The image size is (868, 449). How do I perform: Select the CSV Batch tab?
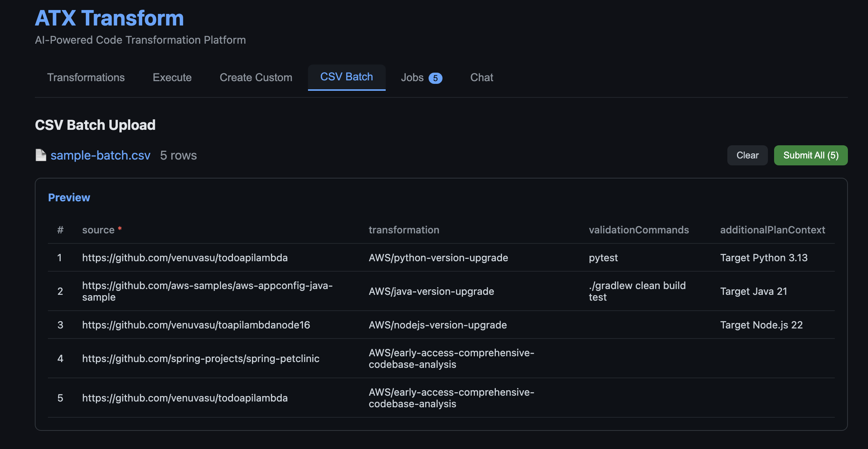(x=347, y=77)
